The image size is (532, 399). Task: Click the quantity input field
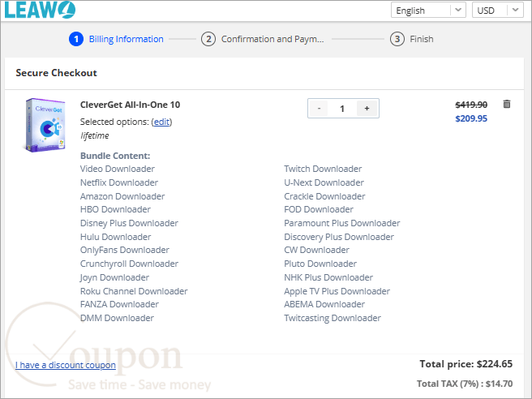coord(342,109)
